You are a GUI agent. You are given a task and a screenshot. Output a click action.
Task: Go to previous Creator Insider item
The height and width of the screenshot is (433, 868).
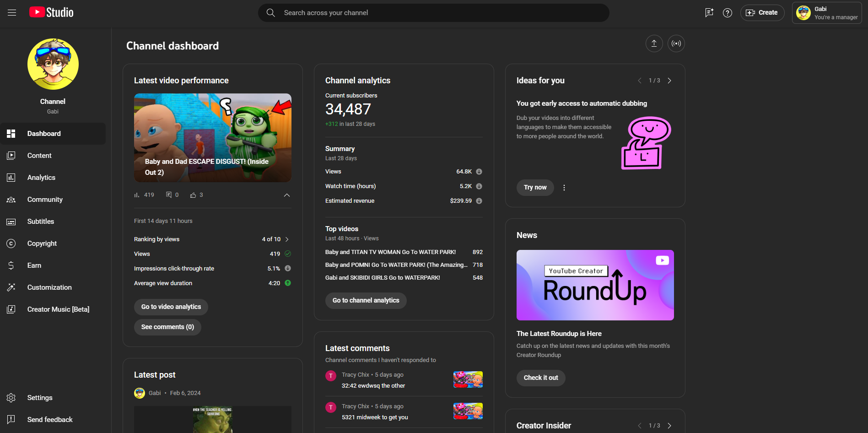(x=640, y=426)
